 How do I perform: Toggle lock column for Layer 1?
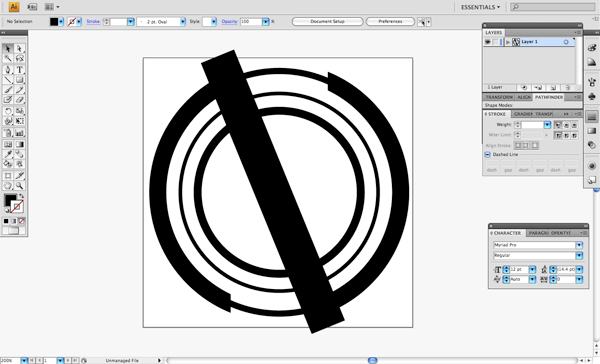click(496, 42)
